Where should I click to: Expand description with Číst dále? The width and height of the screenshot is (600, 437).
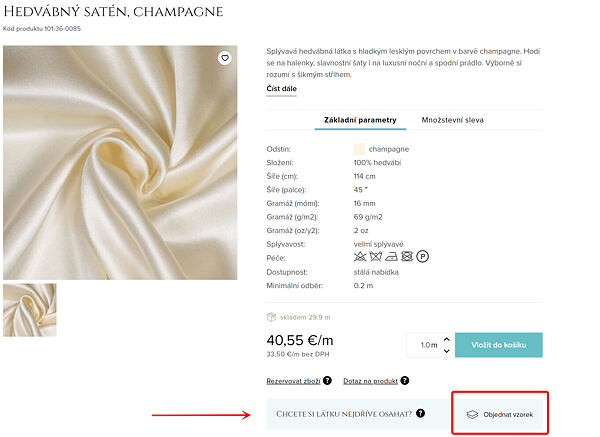[x=281, y=89]
